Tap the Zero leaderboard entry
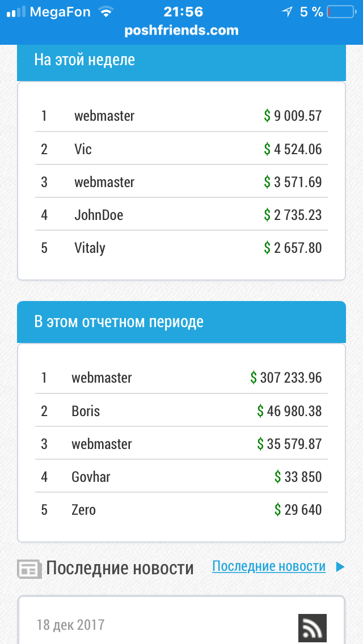The width and height of the screenshot is (363, 644). point(181,510)
